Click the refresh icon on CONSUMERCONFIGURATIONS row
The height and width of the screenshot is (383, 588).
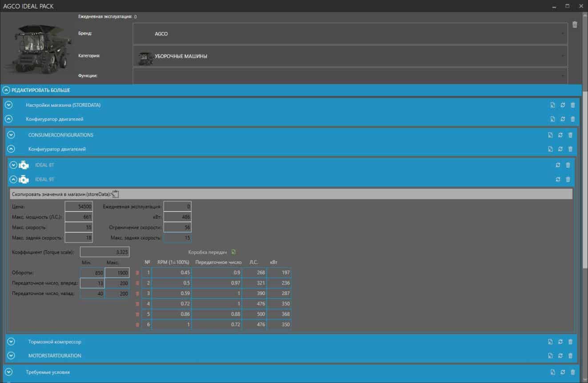tap(560, 135)
